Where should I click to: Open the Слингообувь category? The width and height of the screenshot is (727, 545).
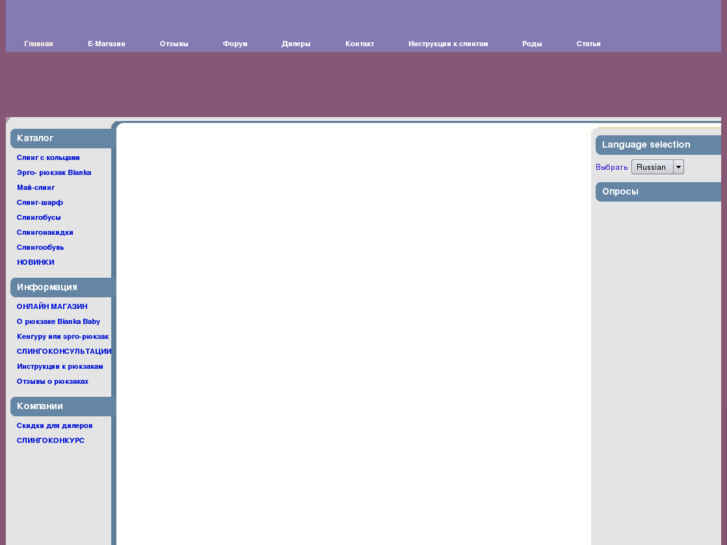coord(40,247)
